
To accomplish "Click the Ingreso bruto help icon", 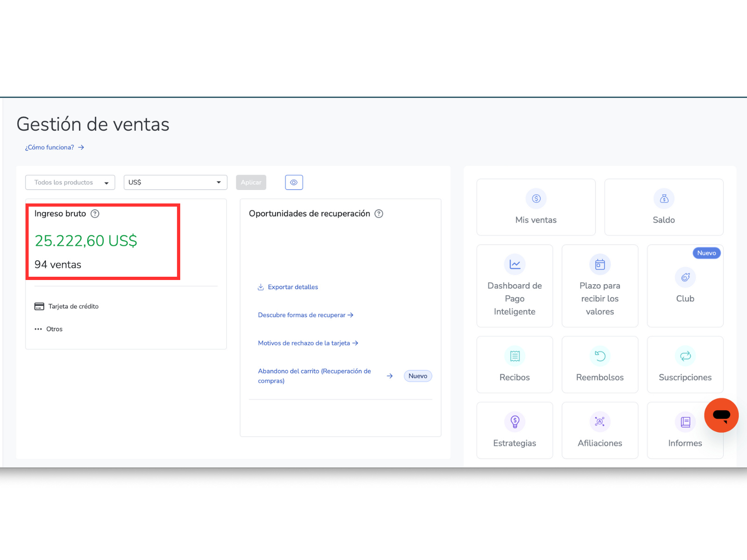I will (x=95, y=214).
